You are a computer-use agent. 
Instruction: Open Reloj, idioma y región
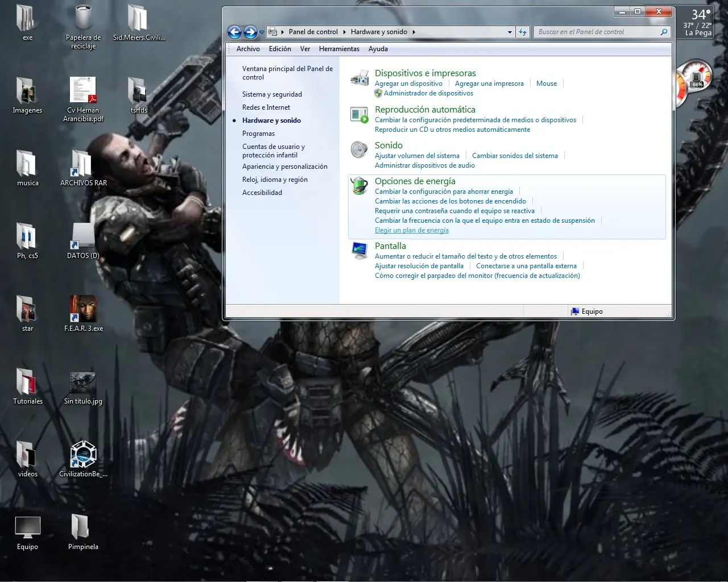coord(275,180)
